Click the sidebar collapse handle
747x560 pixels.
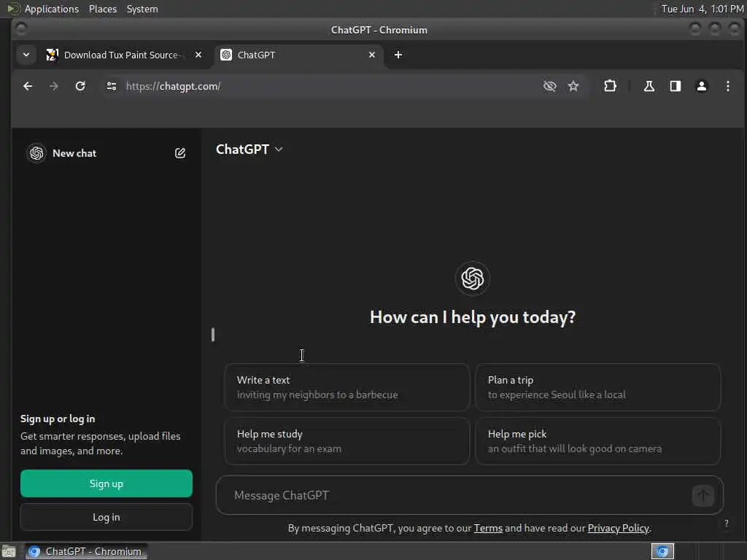(213, 335)
